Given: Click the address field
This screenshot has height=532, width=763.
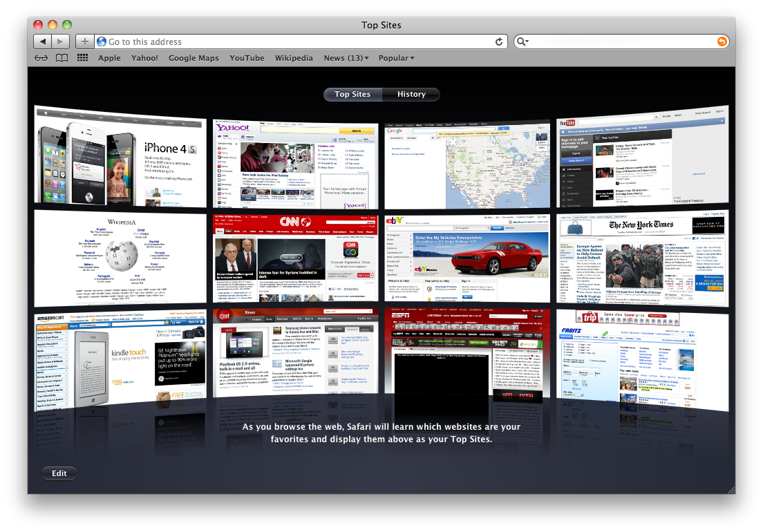Looking at the screenshot, I should click(x=301, y=42).
